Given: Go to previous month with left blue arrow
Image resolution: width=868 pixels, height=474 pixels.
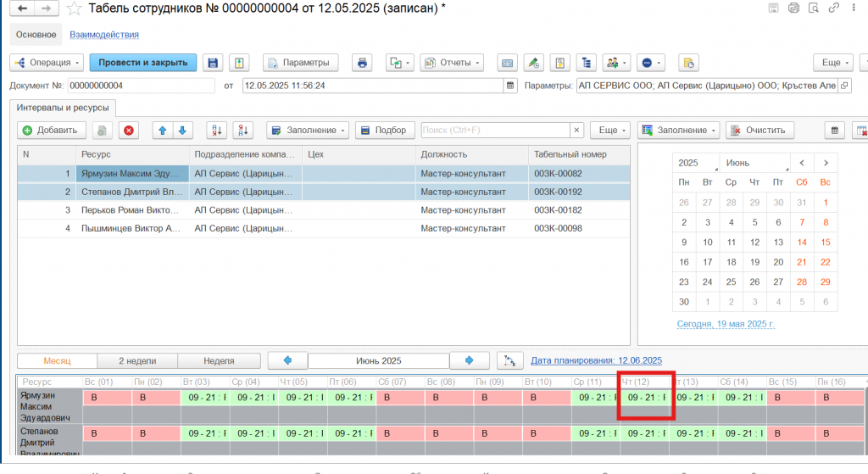Looking at the screenshot, I should (x=287, y=360).
